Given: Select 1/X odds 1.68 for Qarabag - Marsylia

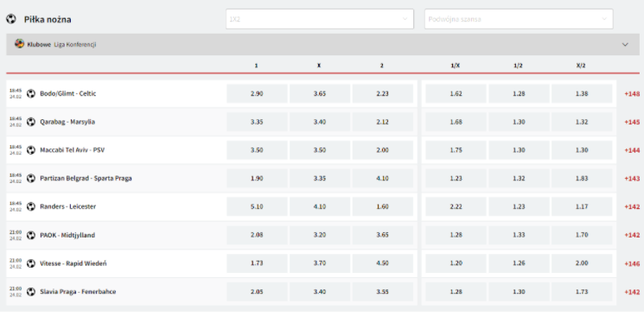Looking at the screenshot, I should tap(456, 122).
